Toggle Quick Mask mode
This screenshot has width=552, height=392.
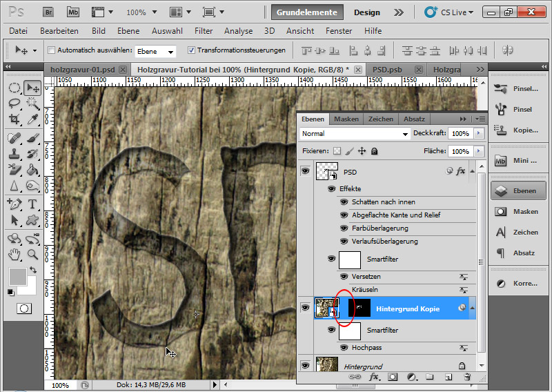pos(24,308)
